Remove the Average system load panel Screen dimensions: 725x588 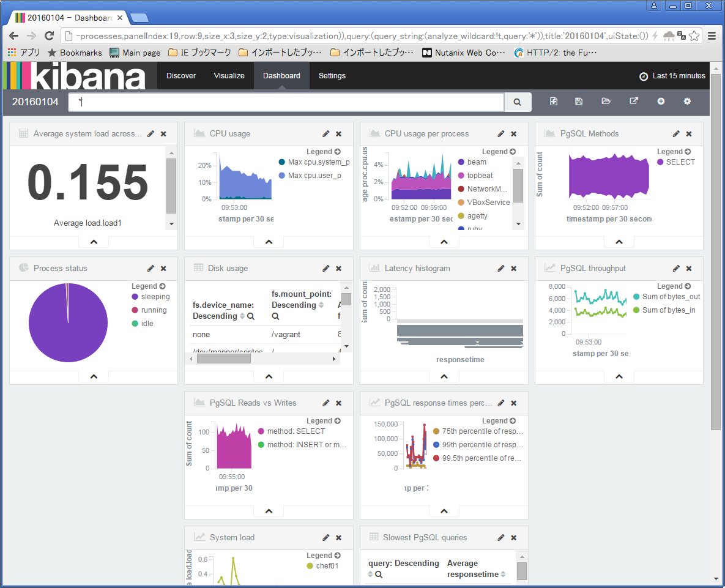pyautogui.click(x=163, y=133)
